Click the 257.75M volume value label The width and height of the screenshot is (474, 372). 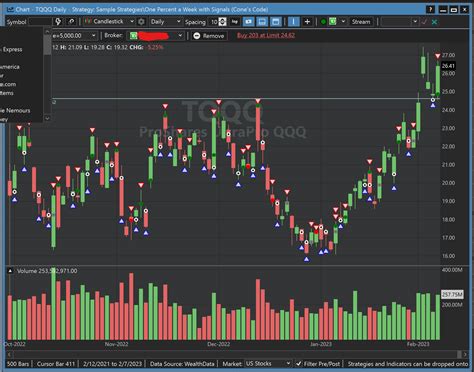click(x=452, y=294)
